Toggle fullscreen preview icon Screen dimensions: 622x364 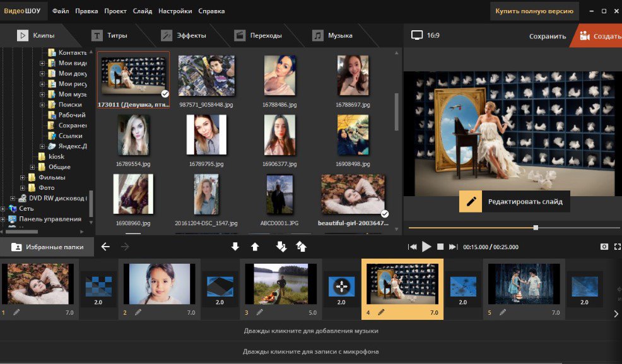(617, 247)
